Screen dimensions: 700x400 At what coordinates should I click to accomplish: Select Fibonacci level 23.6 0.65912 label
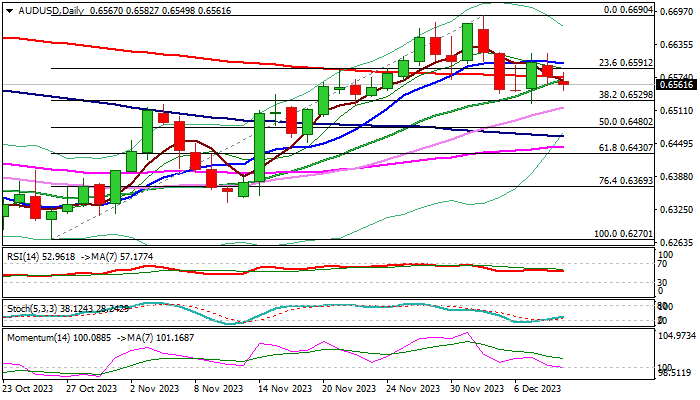click(x=626, y=63)
